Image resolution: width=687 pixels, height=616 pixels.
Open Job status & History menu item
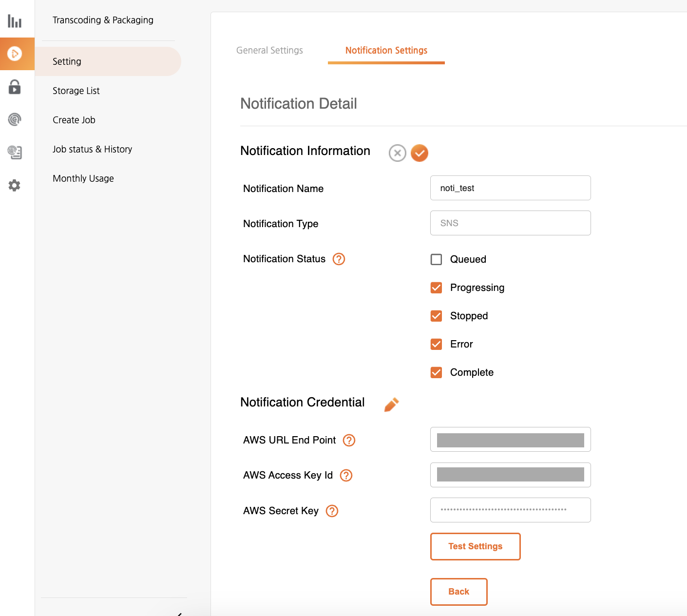[92, 149]
